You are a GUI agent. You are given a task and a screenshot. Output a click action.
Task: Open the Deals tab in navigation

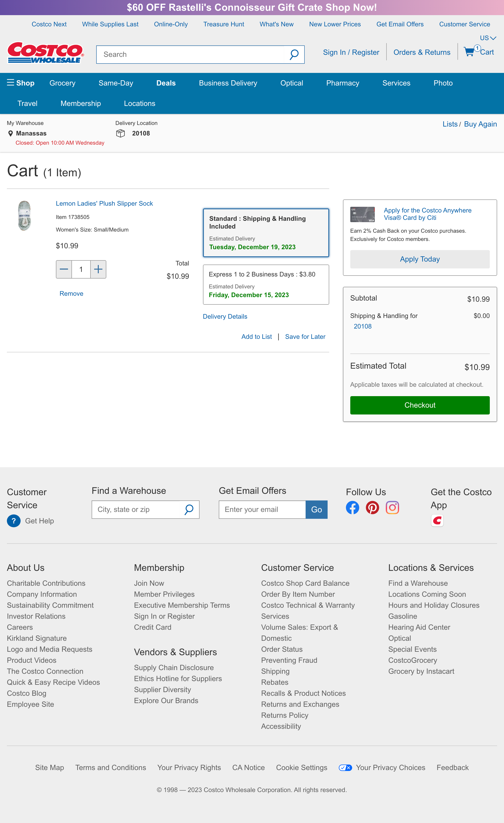pos(166,83)
